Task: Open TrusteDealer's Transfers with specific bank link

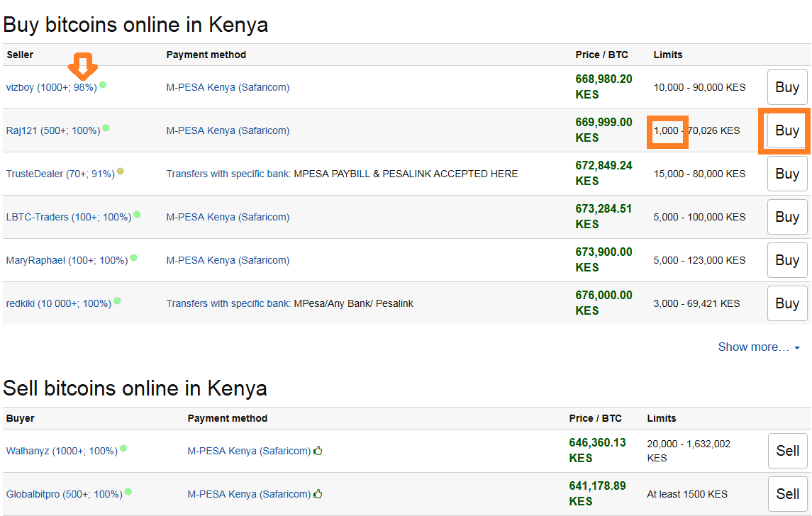Action: click(228, 174)
